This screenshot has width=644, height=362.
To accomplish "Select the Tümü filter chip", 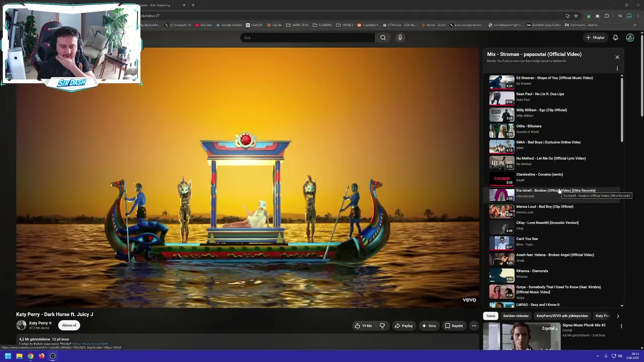I will click(491, 316).
